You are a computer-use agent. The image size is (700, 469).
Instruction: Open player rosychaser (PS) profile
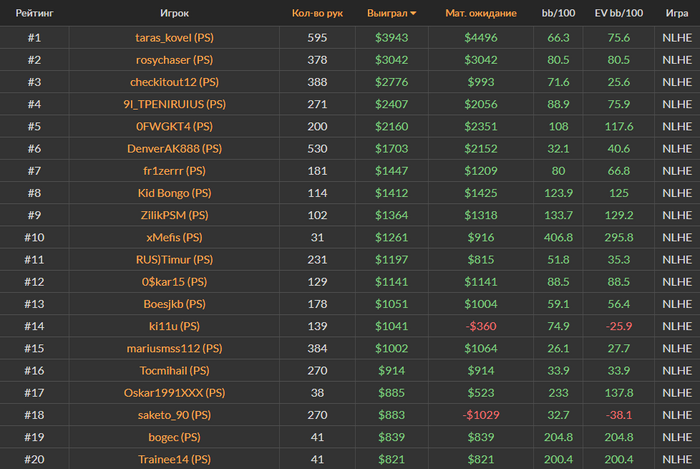click(174, 60)
